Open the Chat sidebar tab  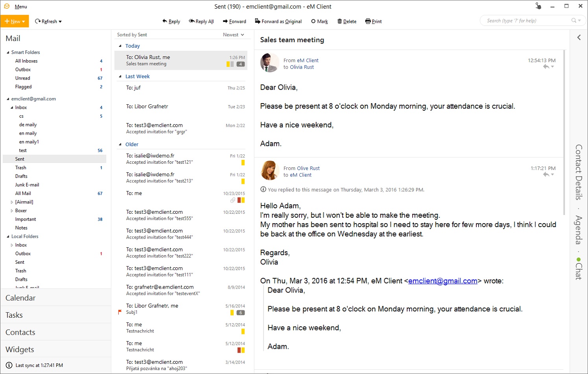coord(579,268)
